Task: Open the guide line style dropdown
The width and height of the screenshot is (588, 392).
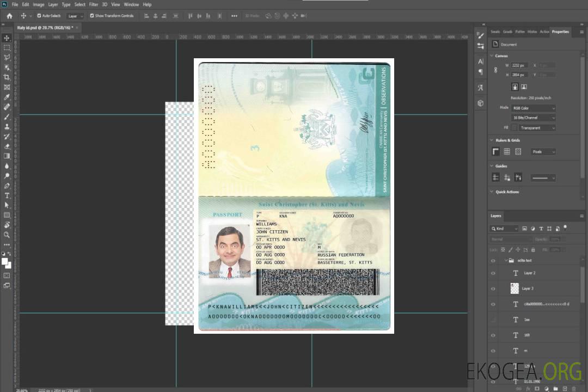Action: coord(543,178)
